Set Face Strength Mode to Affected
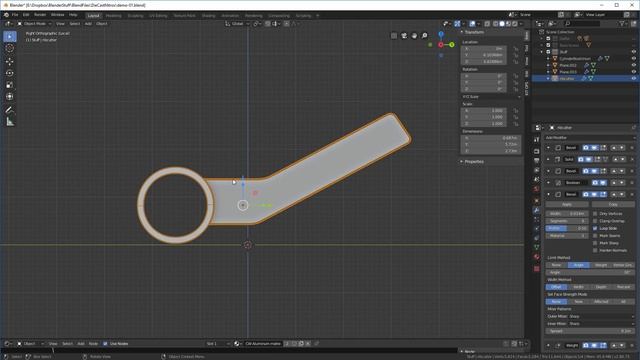640x360 pixels. point(601,302)
